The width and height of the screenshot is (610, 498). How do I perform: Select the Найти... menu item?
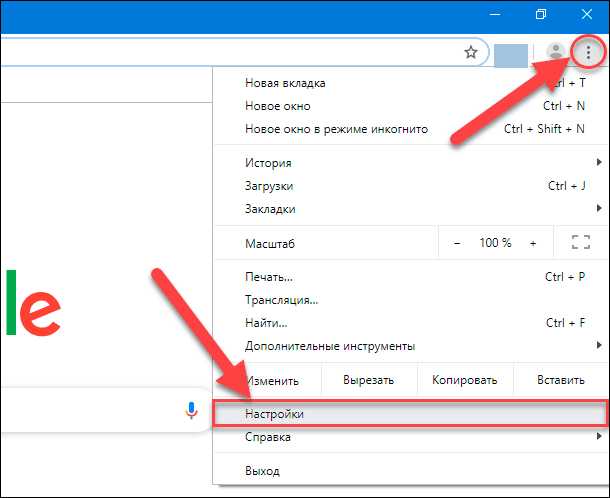411,323
